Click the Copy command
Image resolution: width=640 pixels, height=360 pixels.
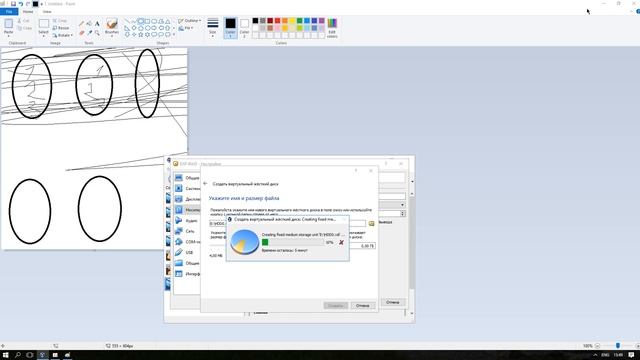point(24,28)
